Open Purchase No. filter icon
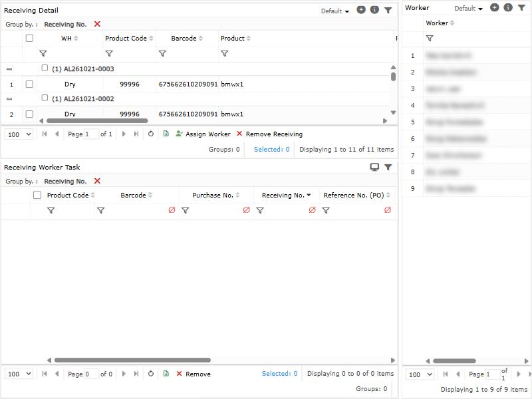Image resolution: width=532 pixels, height=399 pixels. 186,211
